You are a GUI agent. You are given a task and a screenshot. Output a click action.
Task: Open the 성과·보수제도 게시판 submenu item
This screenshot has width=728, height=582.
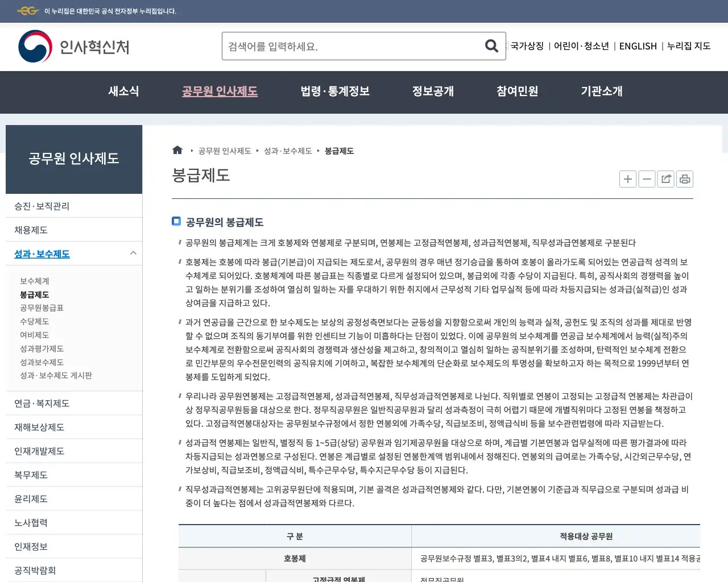(56, 375)
